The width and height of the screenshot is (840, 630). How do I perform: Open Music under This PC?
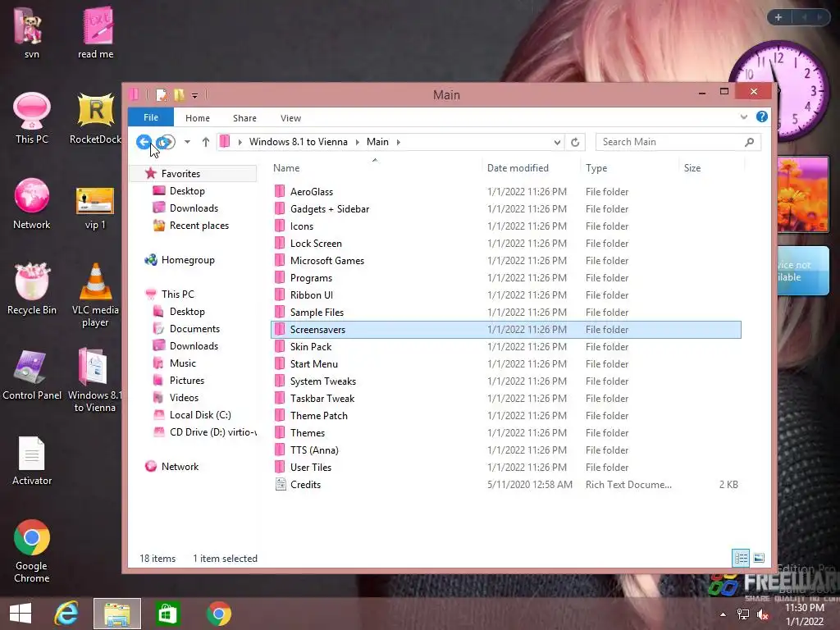point(183,363)
